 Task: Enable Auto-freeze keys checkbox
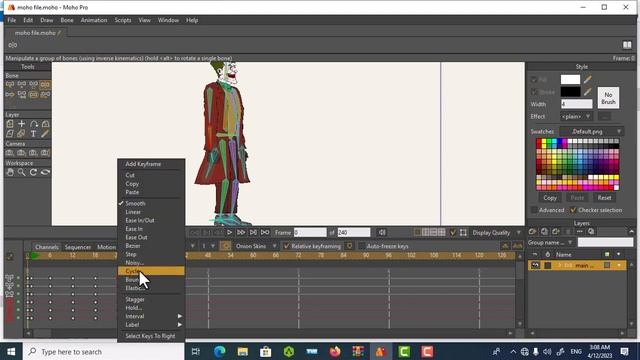pyautogui.click(x=361, y=246)
